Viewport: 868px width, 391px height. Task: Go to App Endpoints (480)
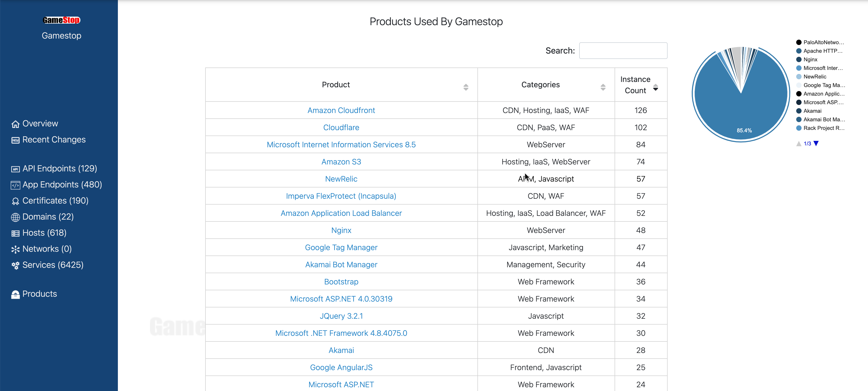tap(62, 185)
